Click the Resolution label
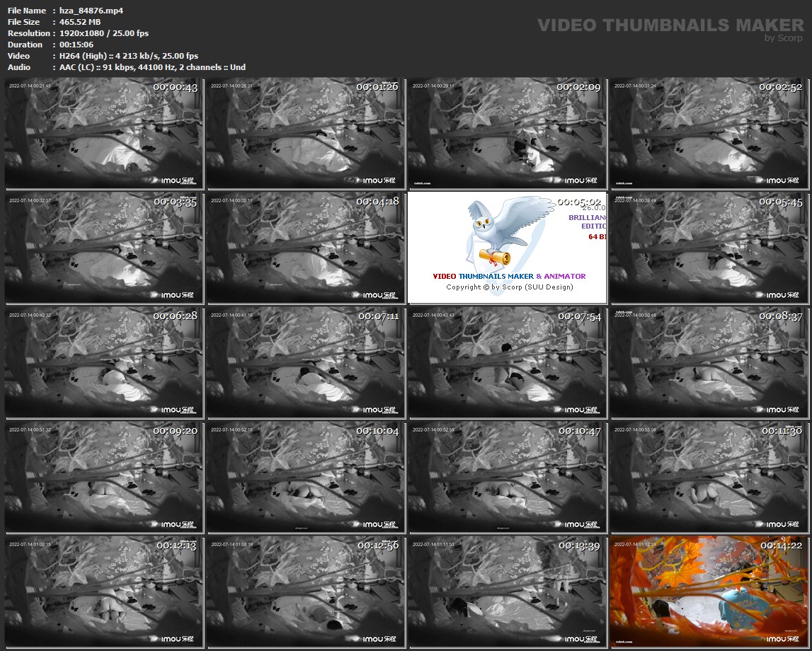 click(29, 33)
